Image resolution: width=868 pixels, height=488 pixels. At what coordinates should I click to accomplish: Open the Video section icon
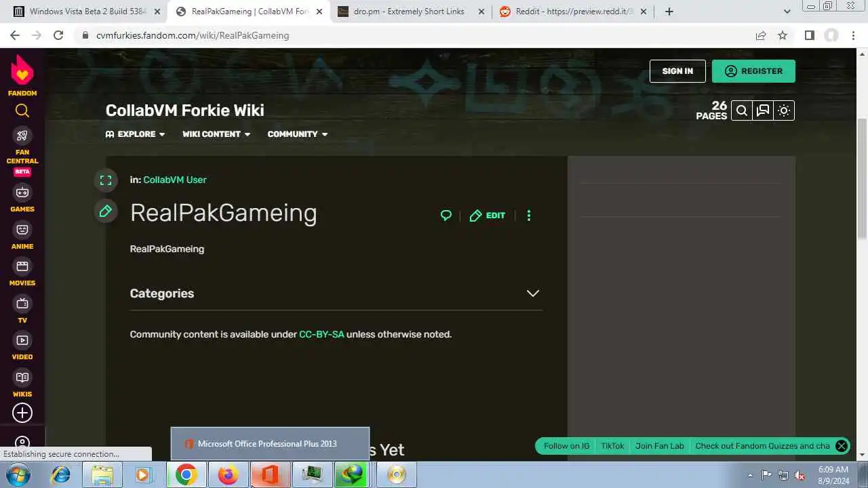pyautogui.click(x=22, y=340)
